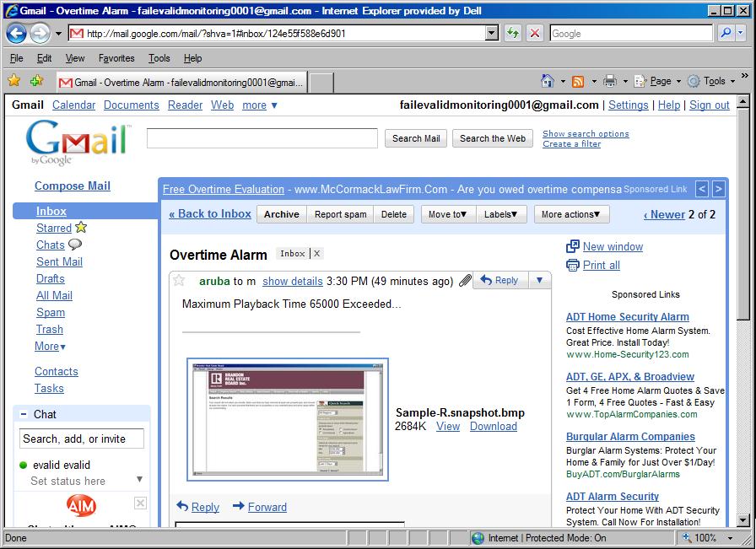Click 'show details' in the message header
The image size is (756, 549).
(293, 281)
